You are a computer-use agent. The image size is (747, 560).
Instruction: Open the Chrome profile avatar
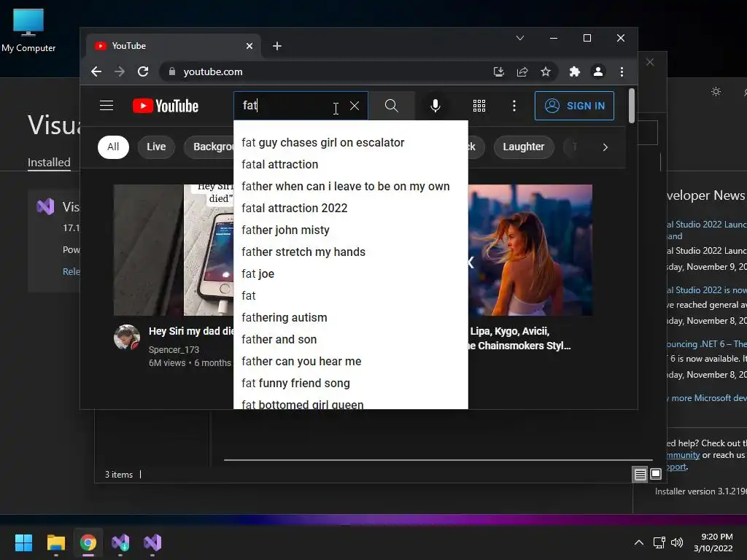(598, 71)
